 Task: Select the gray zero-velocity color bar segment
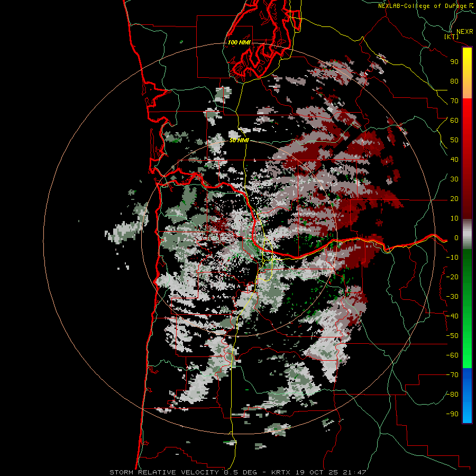pyautogui.click(x=467, y=234)
